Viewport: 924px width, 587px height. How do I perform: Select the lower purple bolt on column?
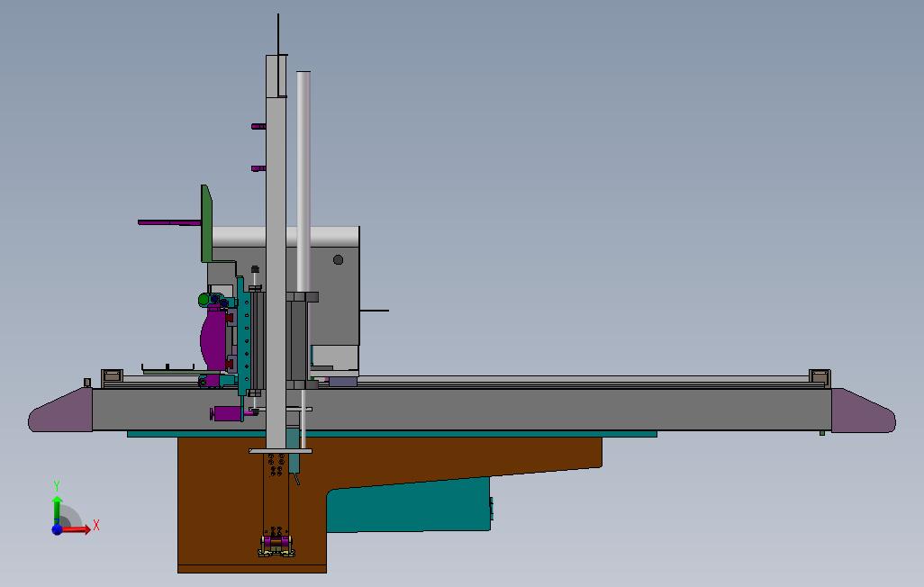point(258,168)
